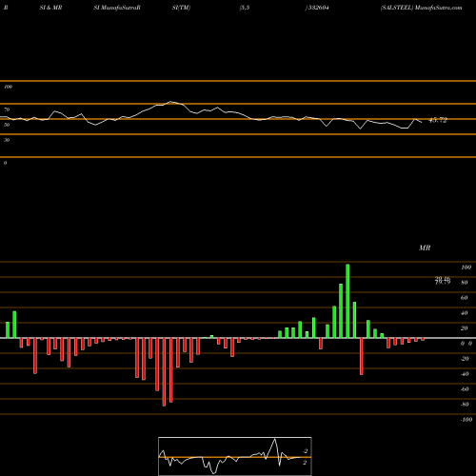Click the '(SALSTEEL) MunafaSutra.com' title text
This screenshot has height=476, width=476.
422,8
